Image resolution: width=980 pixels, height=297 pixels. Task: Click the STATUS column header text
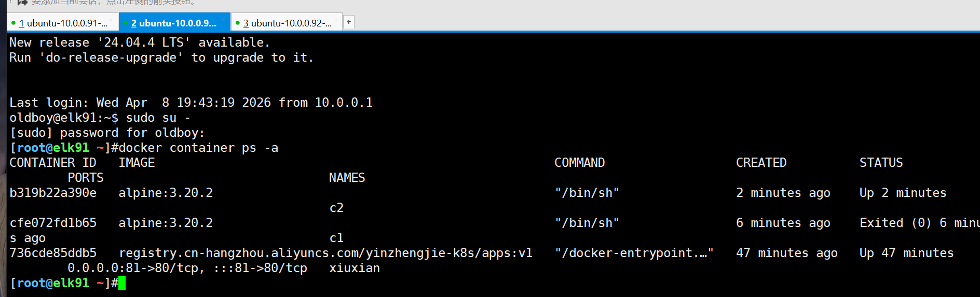[881, 163]
